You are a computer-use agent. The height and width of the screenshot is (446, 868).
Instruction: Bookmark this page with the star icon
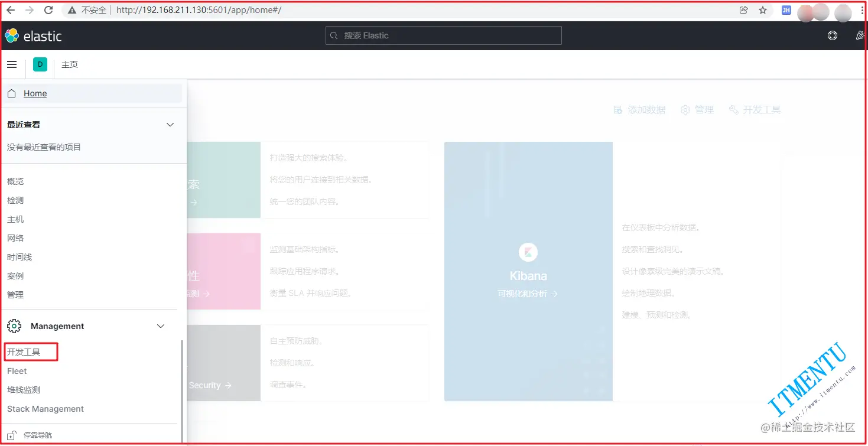point(763,10)
